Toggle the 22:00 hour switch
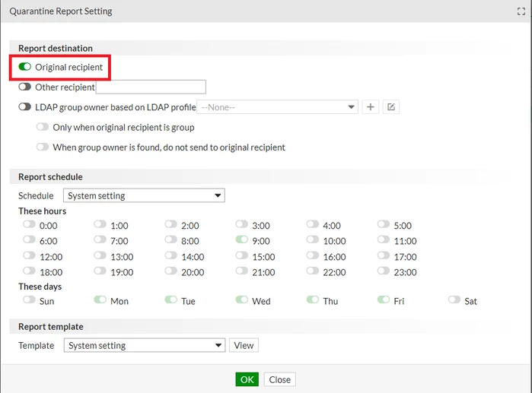 [313, 271]
